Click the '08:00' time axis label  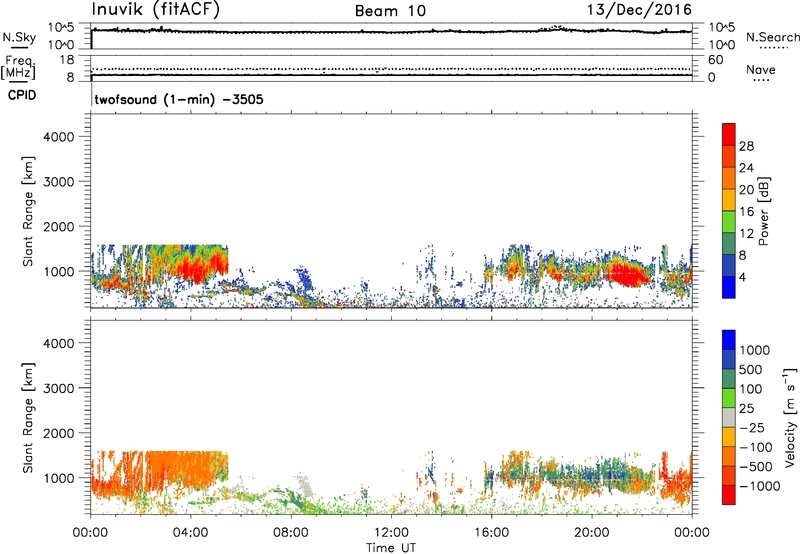tap(291, 533)
